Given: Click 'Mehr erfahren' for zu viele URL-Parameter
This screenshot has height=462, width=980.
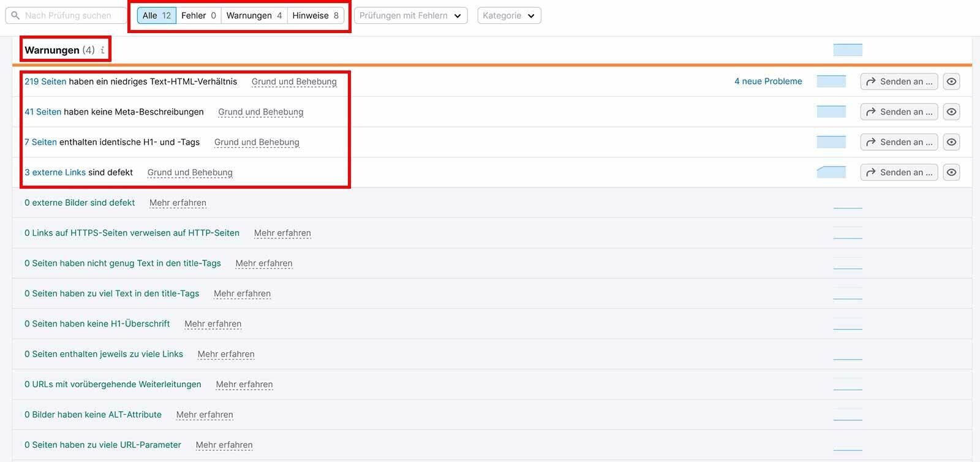Looking at the screenshot, I should click(x=224, y=445).
